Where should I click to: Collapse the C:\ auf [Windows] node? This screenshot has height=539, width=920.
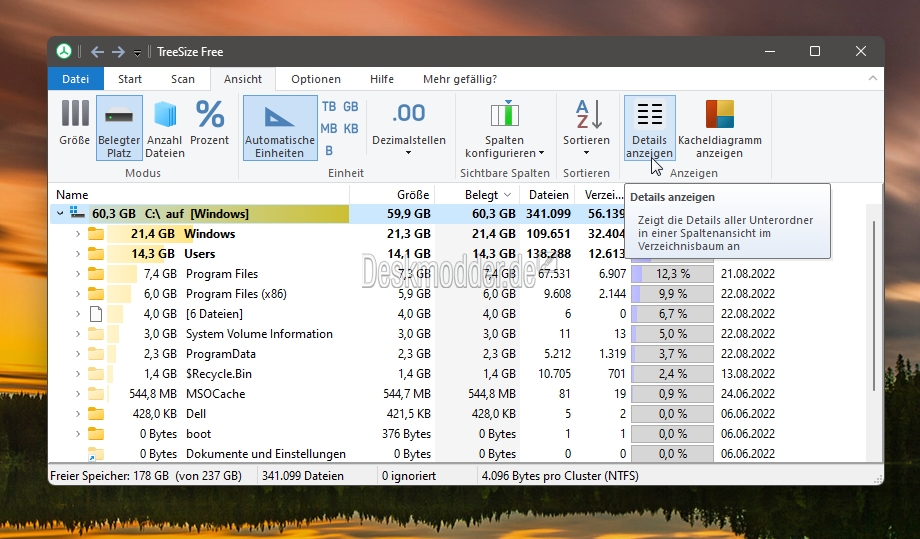(60, 214)
